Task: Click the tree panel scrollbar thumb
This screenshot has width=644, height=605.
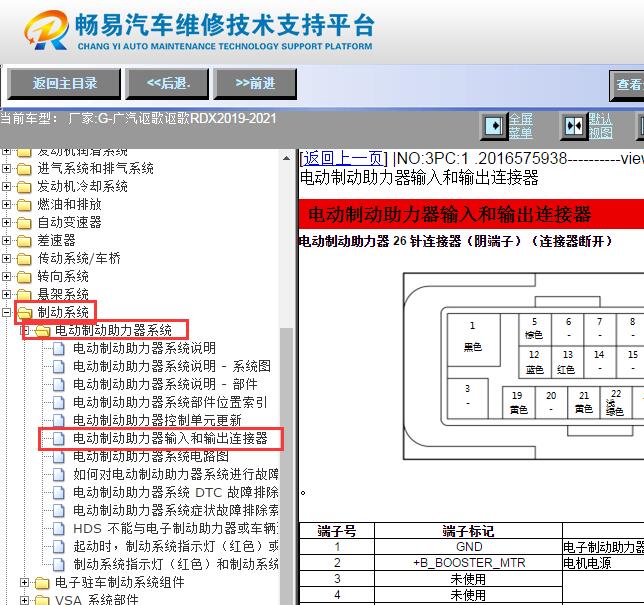Action: point(287,466)
